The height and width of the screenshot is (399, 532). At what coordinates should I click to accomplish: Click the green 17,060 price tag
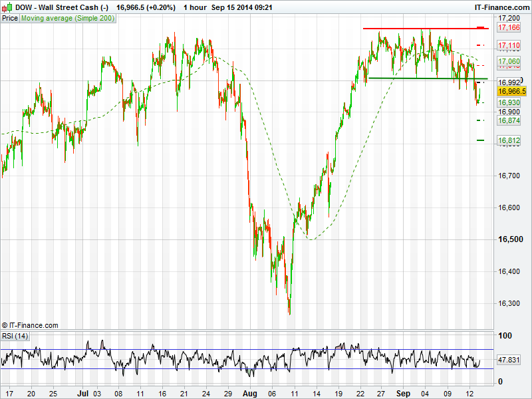coord(509,61)
